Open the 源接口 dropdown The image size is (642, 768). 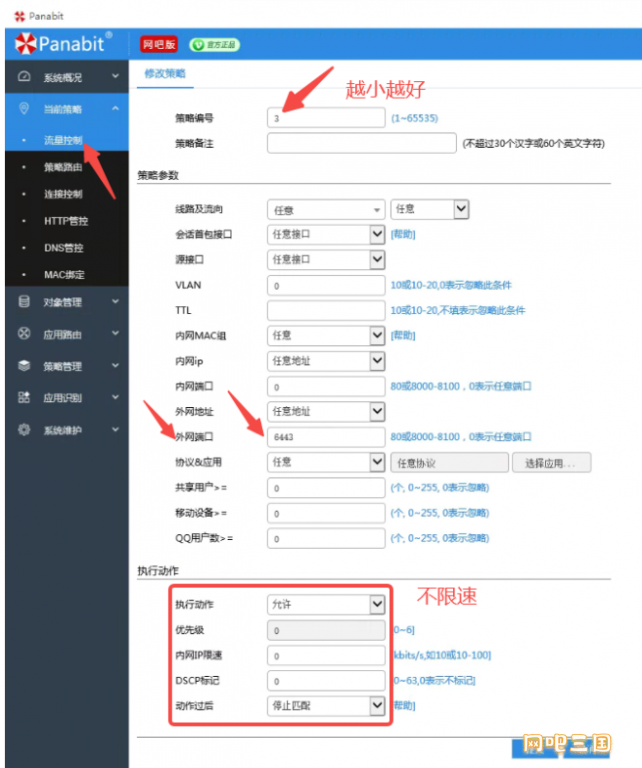pyautogui.click(x=326, y=260)
